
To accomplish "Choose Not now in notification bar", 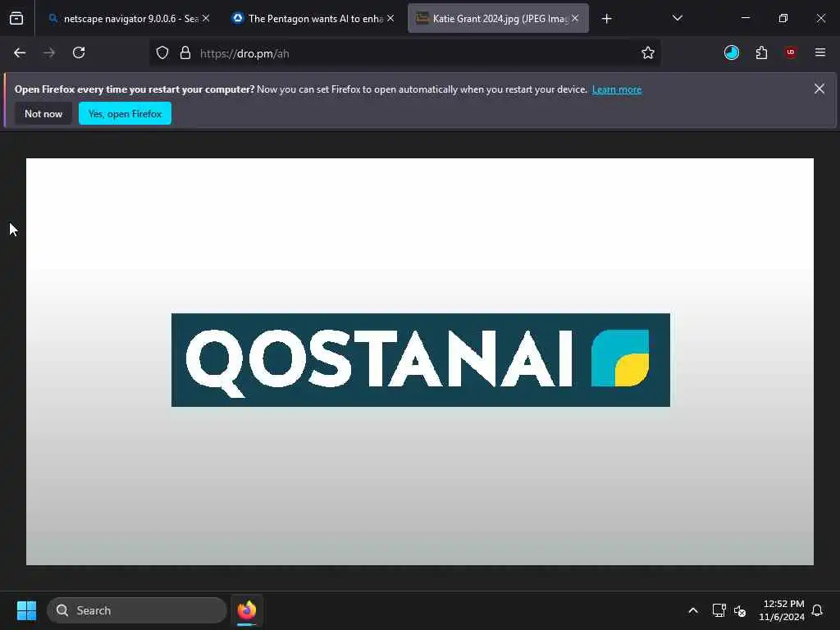I will click(x=43, y=113).
